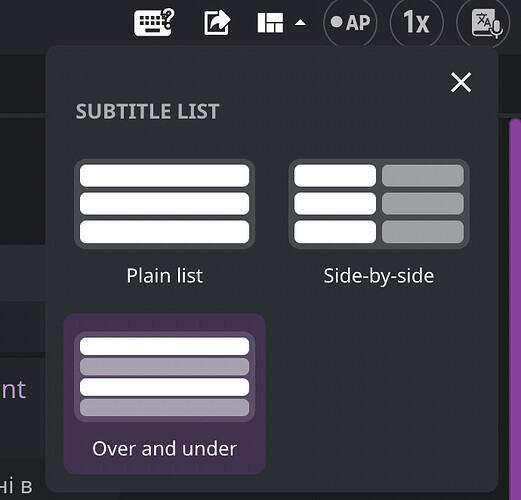Open the keyboard shortcuts help icon

point(154,22)
